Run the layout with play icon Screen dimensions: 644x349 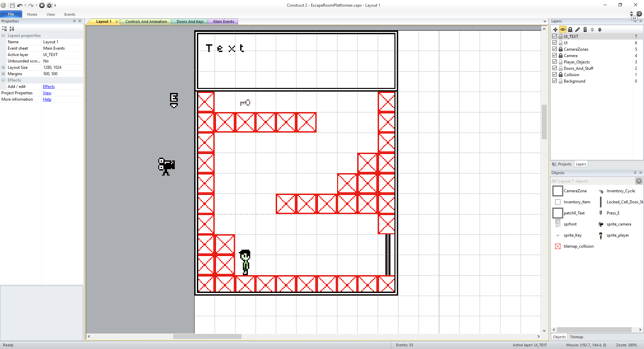[x=42, y=5]
